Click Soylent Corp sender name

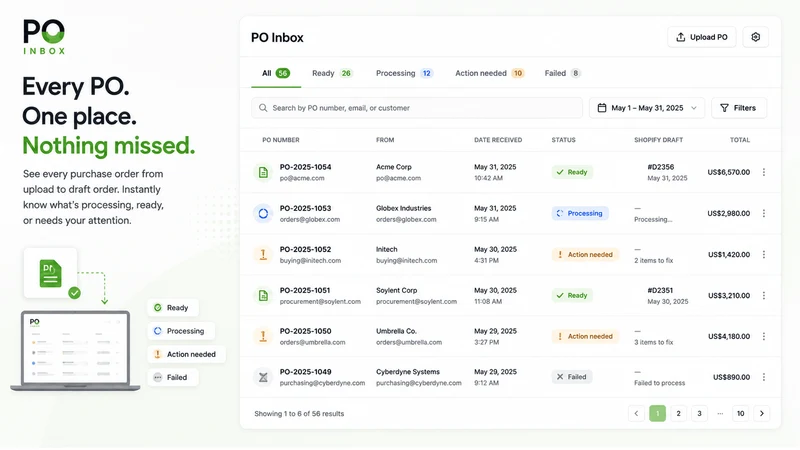tap(396, 290)
